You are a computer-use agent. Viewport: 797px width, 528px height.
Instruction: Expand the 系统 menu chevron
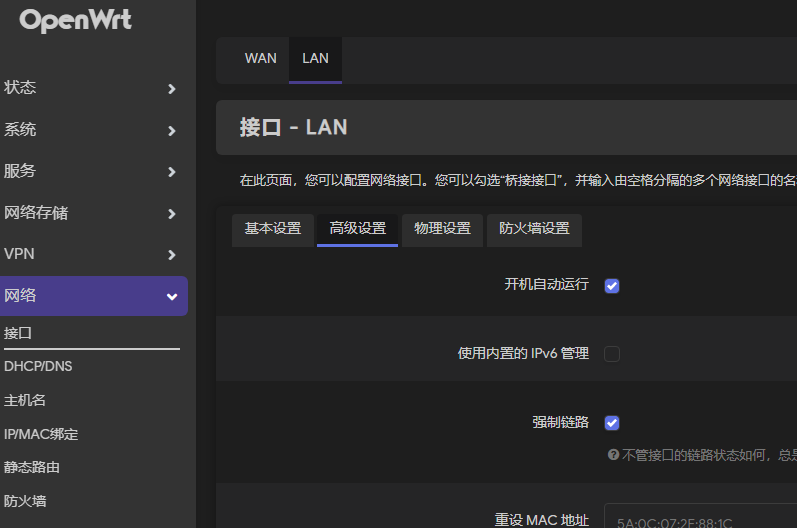pyautogui.click(x=172, y=131)
